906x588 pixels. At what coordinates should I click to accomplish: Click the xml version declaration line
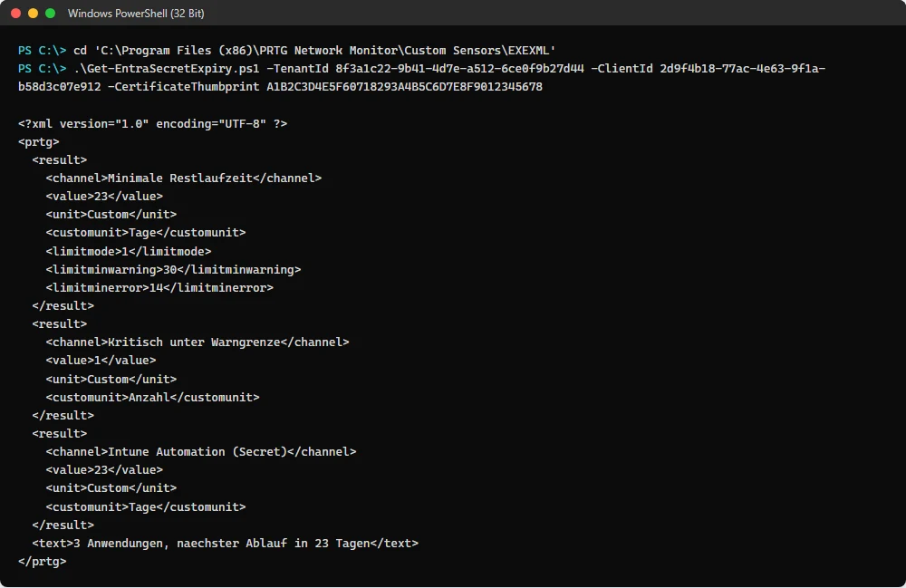pos(152,123)
